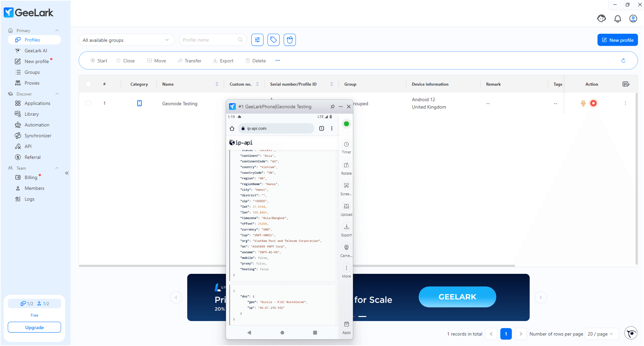Screen dimensions: 644x346
Task: Pin the GeeLarkPhone window
Action: (333, 107)
